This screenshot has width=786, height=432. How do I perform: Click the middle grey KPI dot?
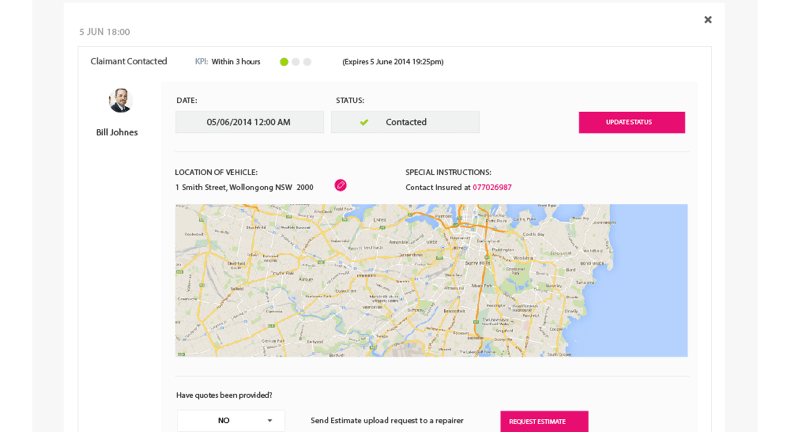pyautogui.click(x=296, y=62)
